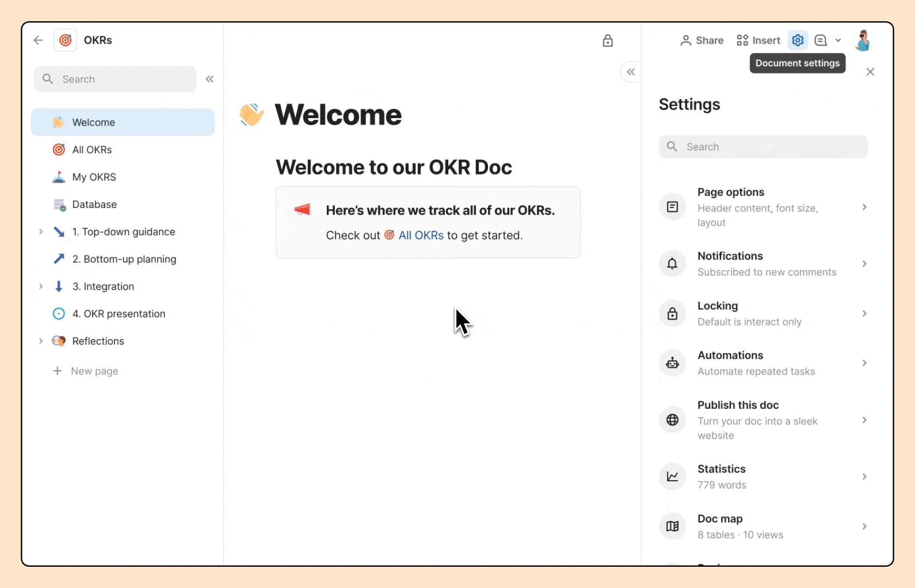This screenshot has width=915, height=588.
Task: Select the Welcome page
Action: tap(123, 122)
